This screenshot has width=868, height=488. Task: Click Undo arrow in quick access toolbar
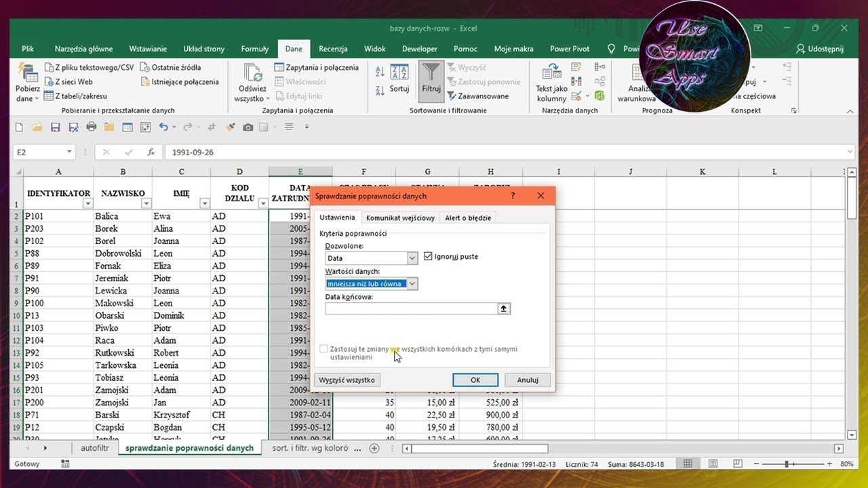163,127
